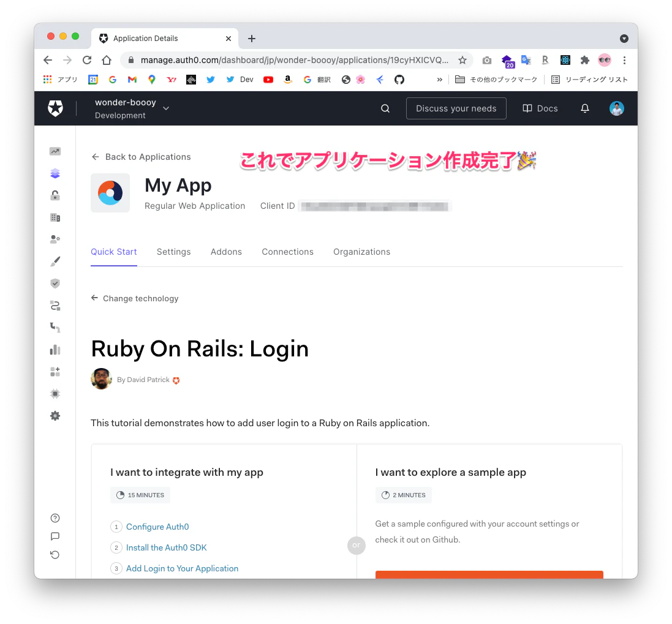672x624 pixels.
Task: Open Google 翻訳 bookmark
Action: pos(317,80)
